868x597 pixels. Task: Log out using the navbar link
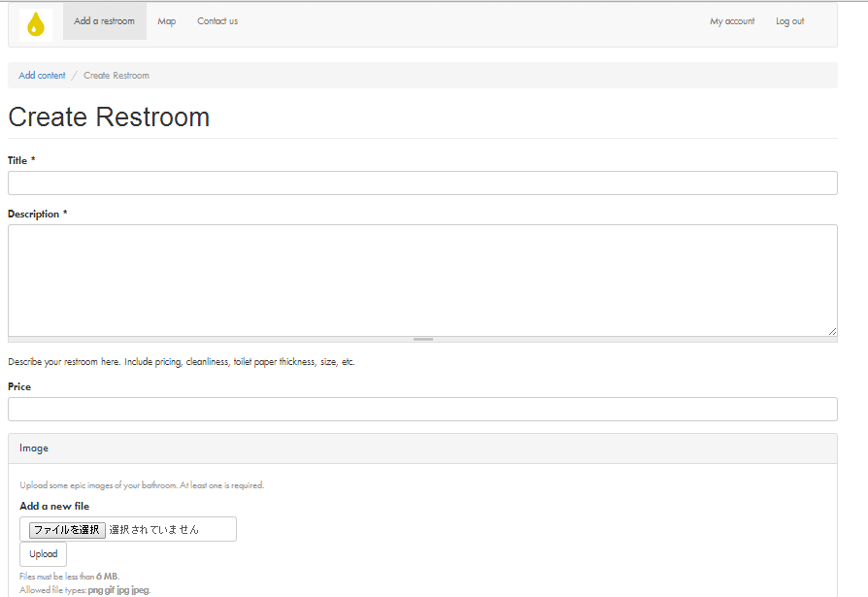pos(789,21)
